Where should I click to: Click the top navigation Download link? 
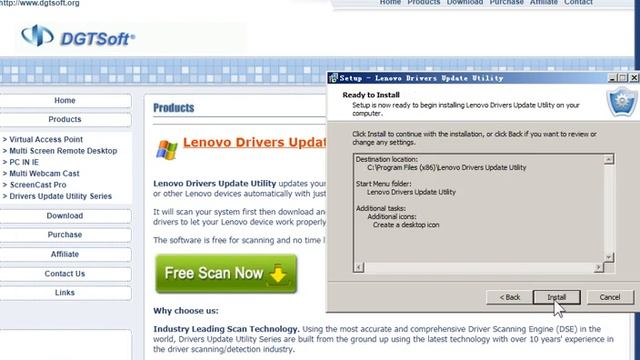click(464, 2)
